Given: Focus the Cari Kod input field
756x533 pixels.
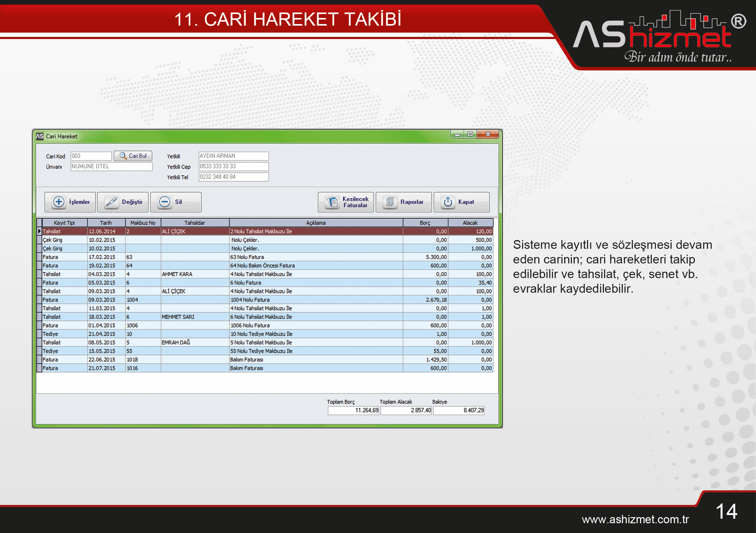Looking at the screenshot, I should 91,156.
